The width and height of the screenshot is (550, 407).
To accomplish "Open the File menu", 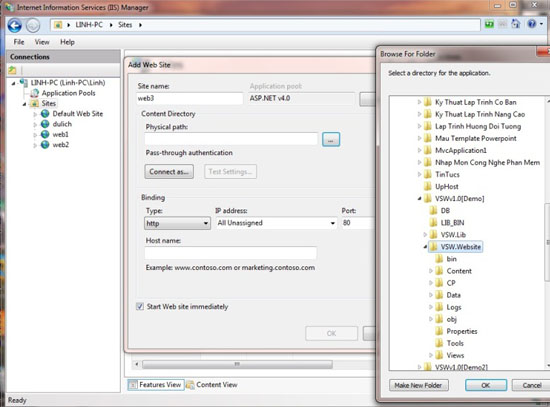I will click(x=19, y=42).
